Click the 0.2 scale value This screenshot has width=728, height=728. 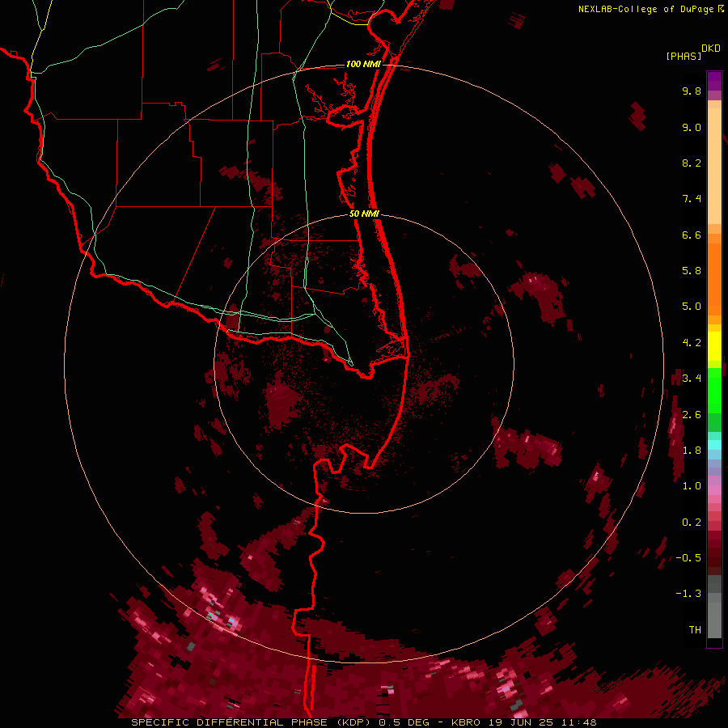[x=692, y=523]
